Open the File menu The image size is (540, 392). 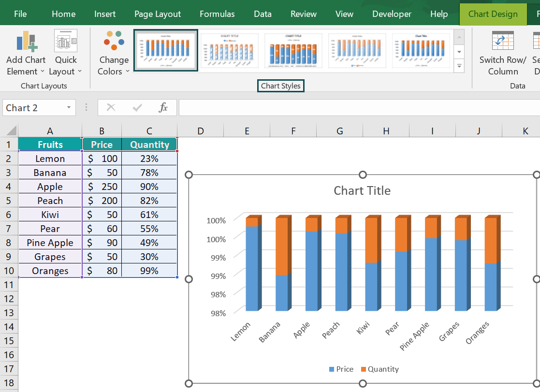coord(20,14)
